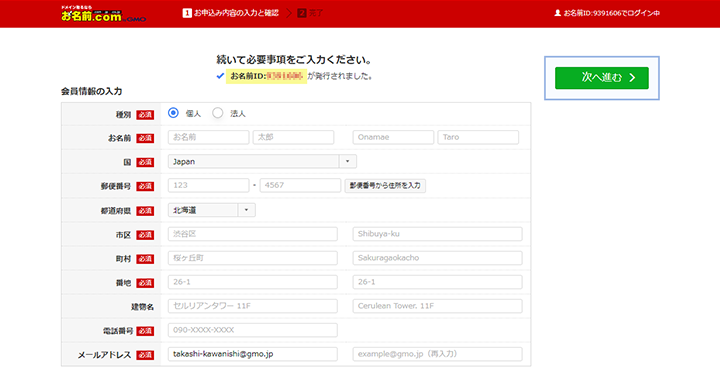The width and height of the screenshot is (720, 375).
Task: Click the 会員情報の入力 heading
Action: [x=91, y=91]
